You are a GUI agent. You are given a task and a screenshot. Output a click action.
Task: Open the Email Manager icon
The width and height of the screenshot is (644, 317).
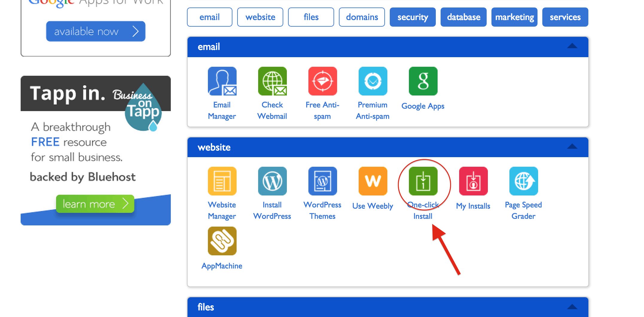click(x=222, y=81)
